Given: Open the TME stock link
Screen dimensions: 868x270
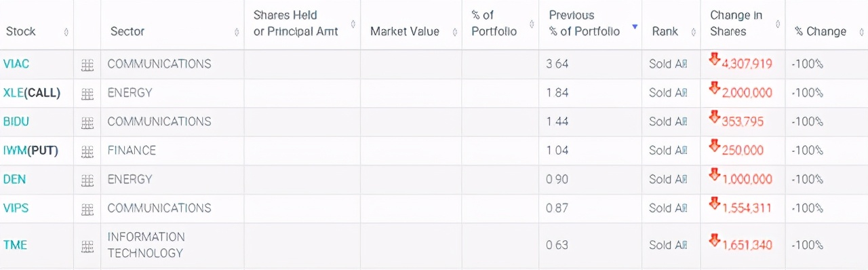Looking at the screenshot, I should click(x=15, y=245).
